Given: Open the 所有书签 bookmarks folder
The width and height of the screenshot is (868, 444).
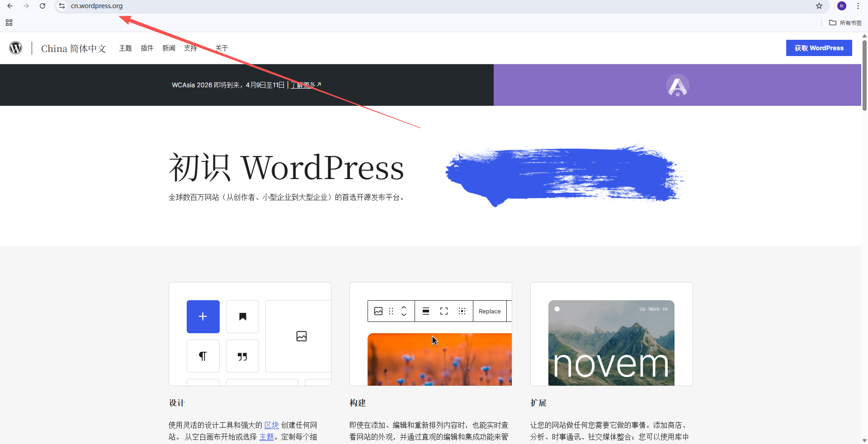Looking at the screenshot, I should pos(845,23).
